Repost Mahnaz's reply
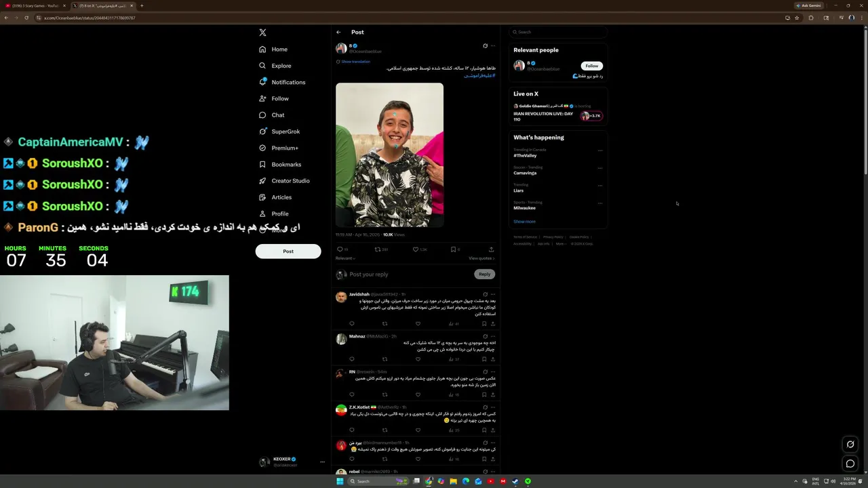Screen dimensions: 868x488 (x=384, y=359)
